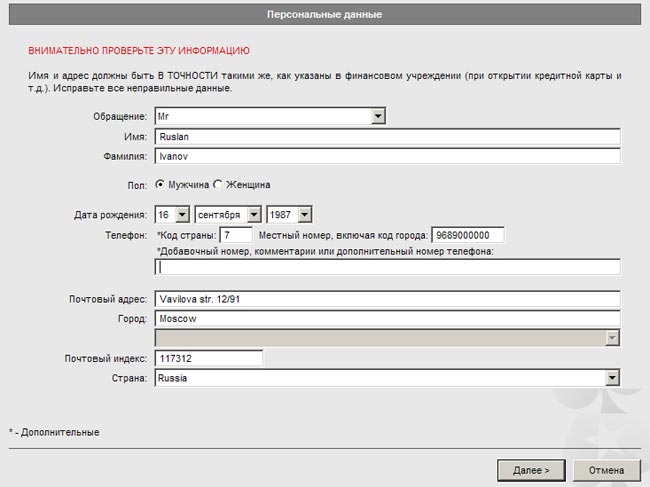Click the Персональные данные header bar
The height and width of the screenshot is (487, 650).
[x=324, y=14]
